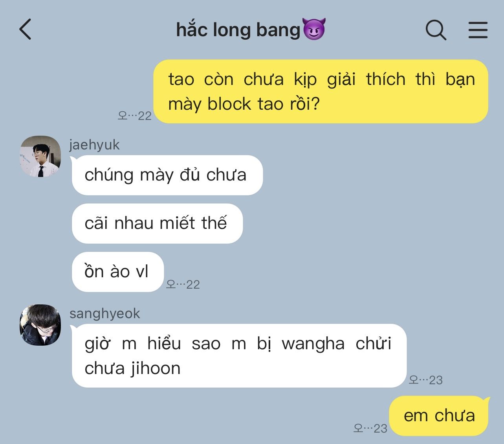Tap the purple devil emoji in the title

(x=314, y=29)
